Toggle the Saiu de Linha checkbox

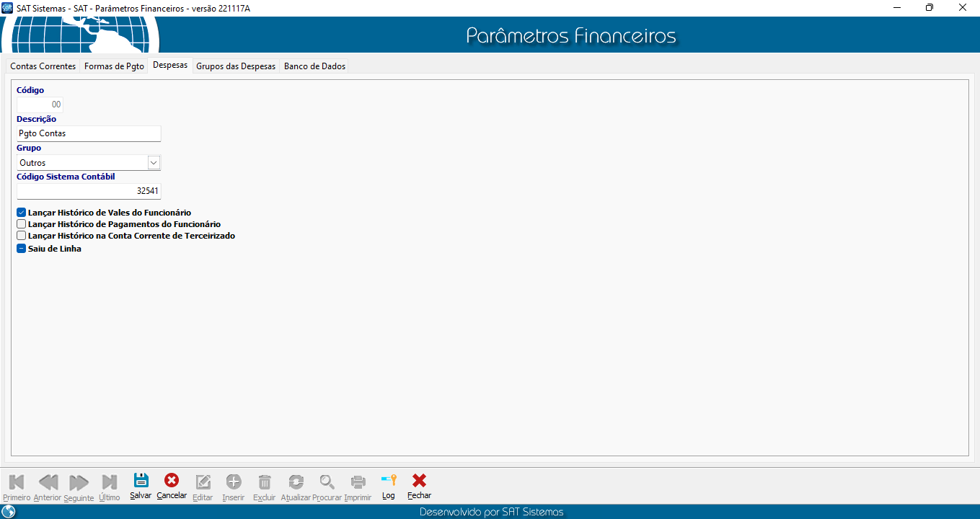(22, 249)
